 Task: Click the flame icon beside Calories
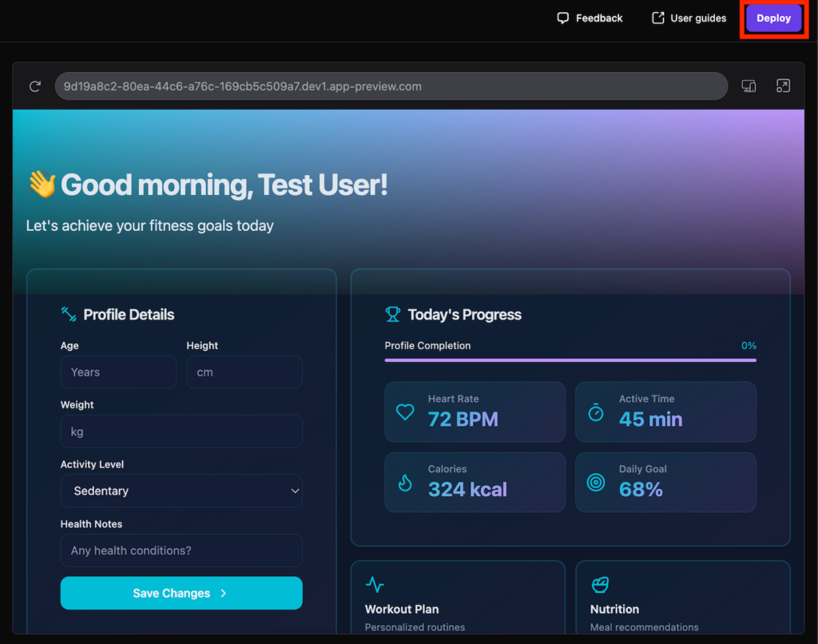click(x=406, y=483)
